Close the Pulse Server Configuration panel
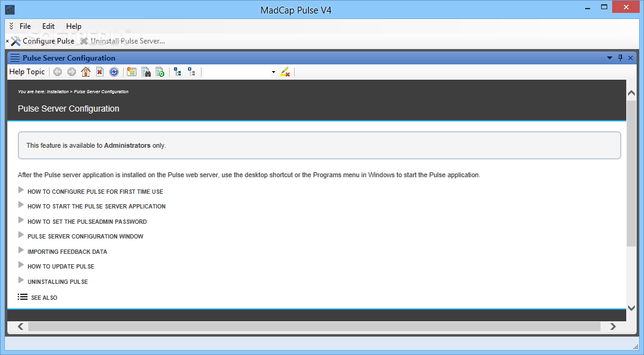 pos(631,58)
